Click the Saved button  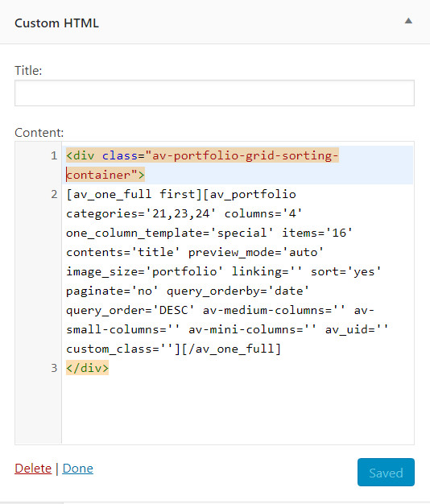tap(386, 472)
